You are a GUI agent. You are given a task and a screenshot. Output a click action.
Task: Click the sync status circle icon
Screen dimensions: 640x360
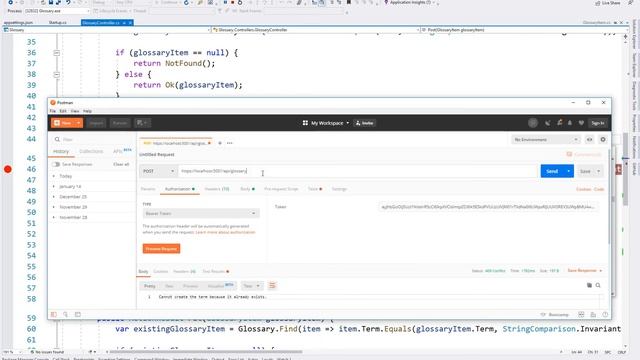tap(533, 123)
